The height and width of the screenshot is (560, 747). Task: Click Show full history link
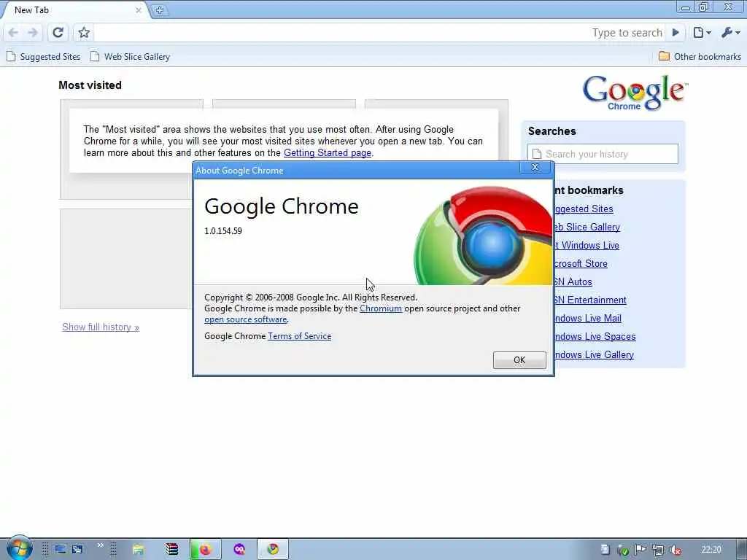click(101, 327)
